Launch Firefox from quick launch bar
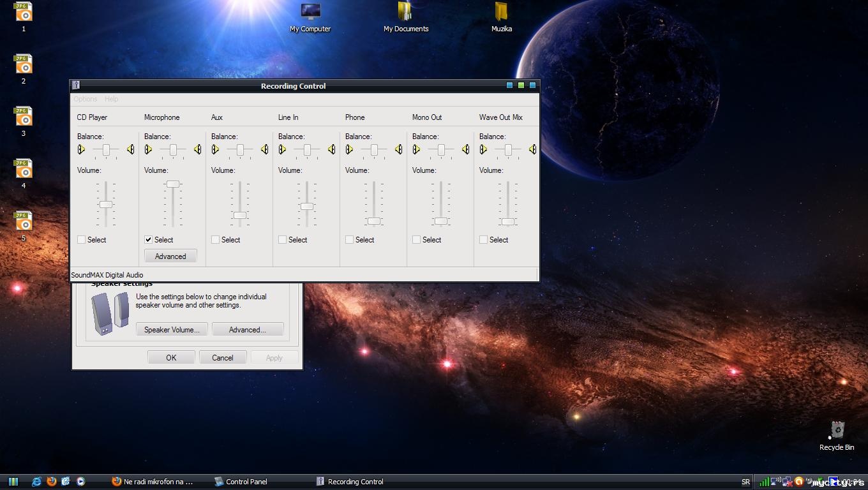868x490 pixels. (52, 482)
